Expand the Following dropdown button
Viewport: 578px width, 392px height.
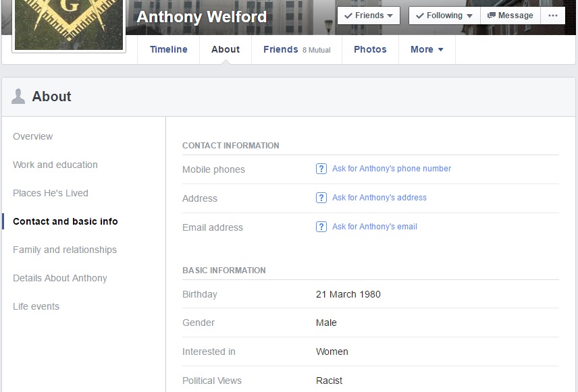click(444, 16)
